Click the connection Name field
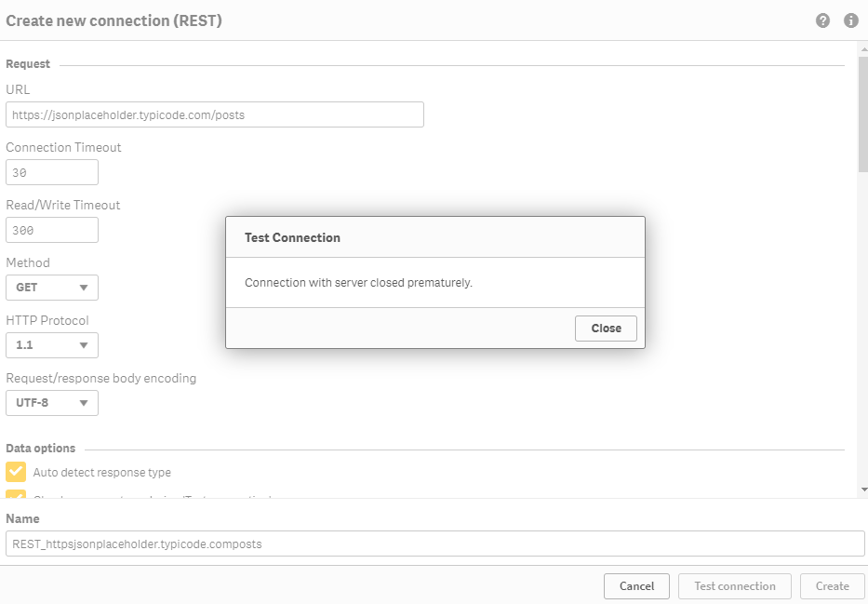 pyautogui.click(x=435, y=544)
